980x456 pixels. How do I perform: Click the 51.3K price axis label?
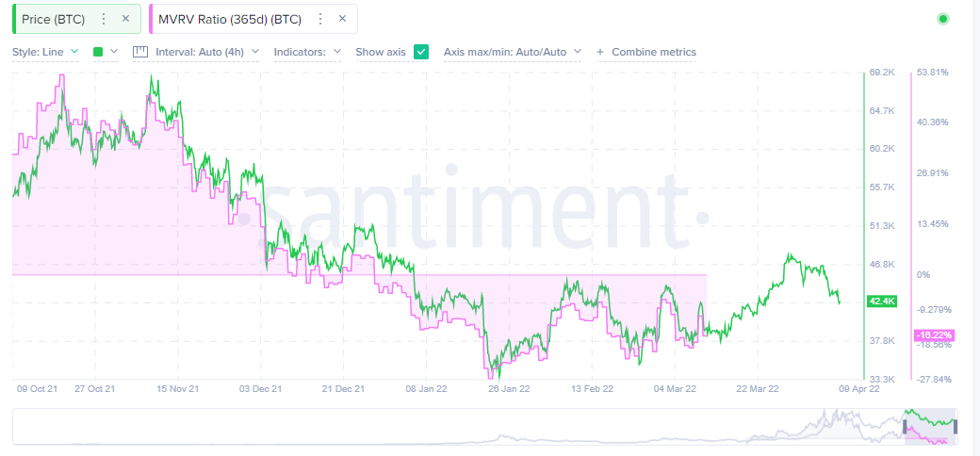pos(883,225)
